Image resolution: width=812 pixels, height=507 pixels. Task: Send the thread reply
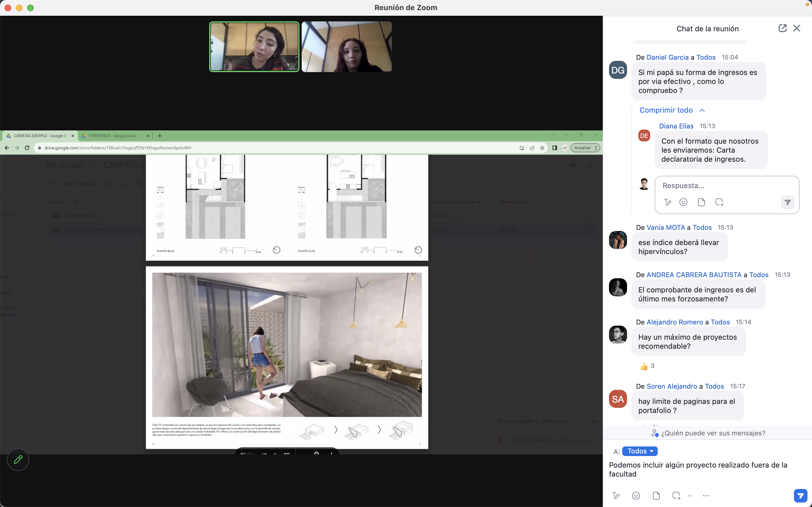(x=787, y=202)
